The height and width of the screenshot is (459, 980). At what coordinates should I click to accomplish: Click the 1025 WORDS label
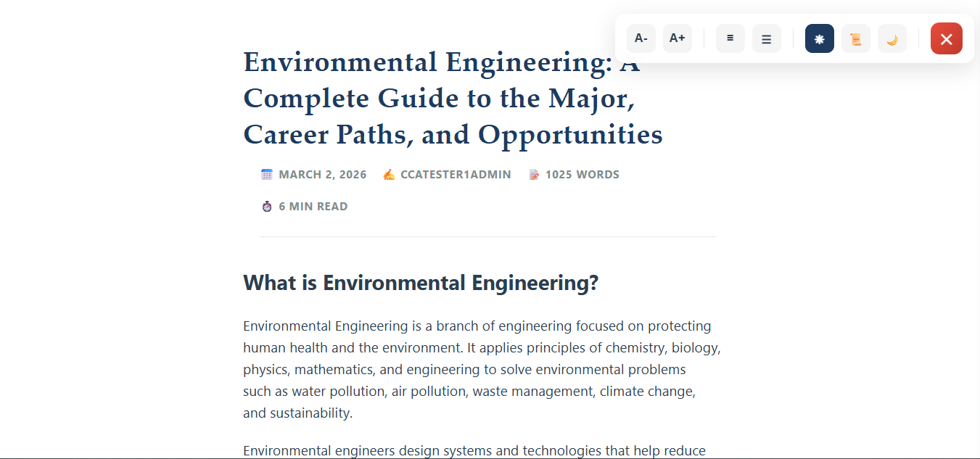582,175
